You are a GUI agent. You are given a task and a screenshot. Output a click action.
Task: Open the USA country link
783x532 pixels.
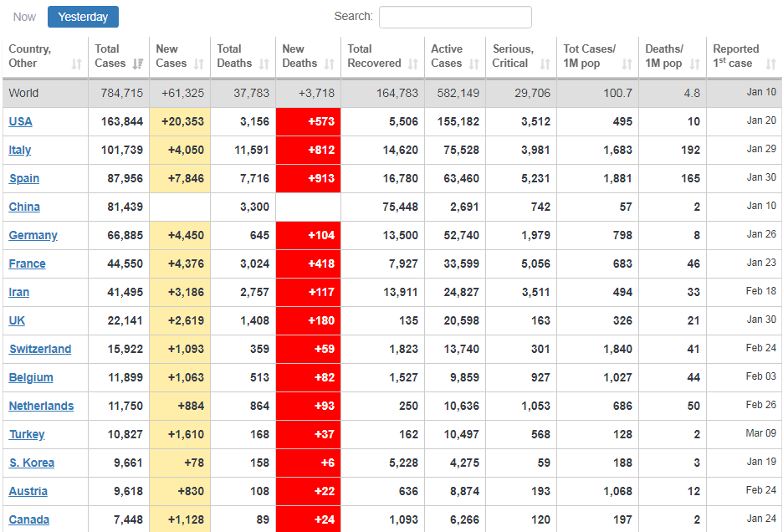21,121
